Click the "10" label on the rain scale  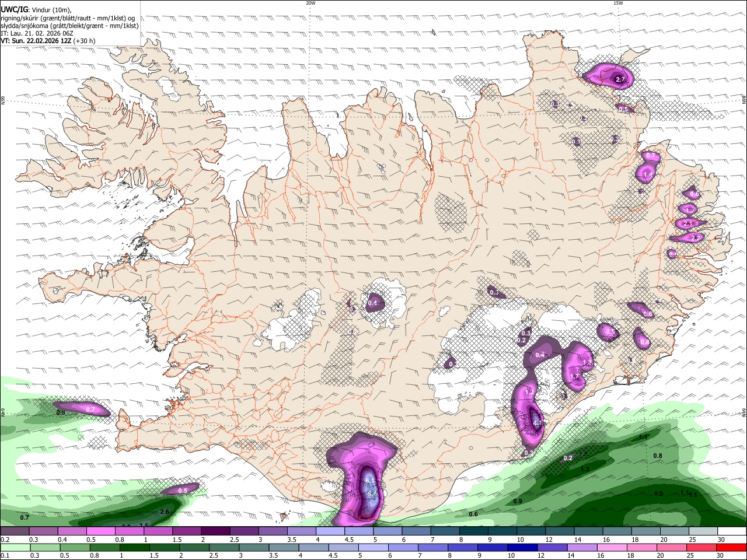click(x=511, y=556)
